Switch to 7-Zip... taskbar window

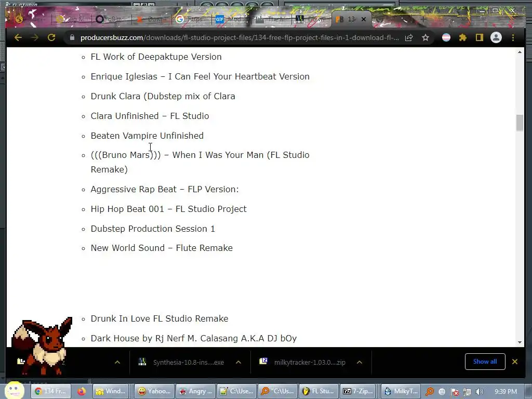pos(357,391)
